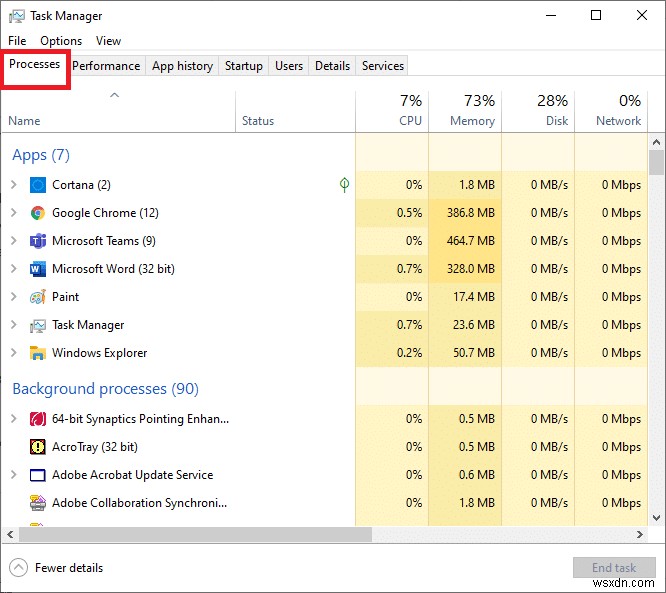
Task: Switch to the Services tab
Action: point(383,66)
